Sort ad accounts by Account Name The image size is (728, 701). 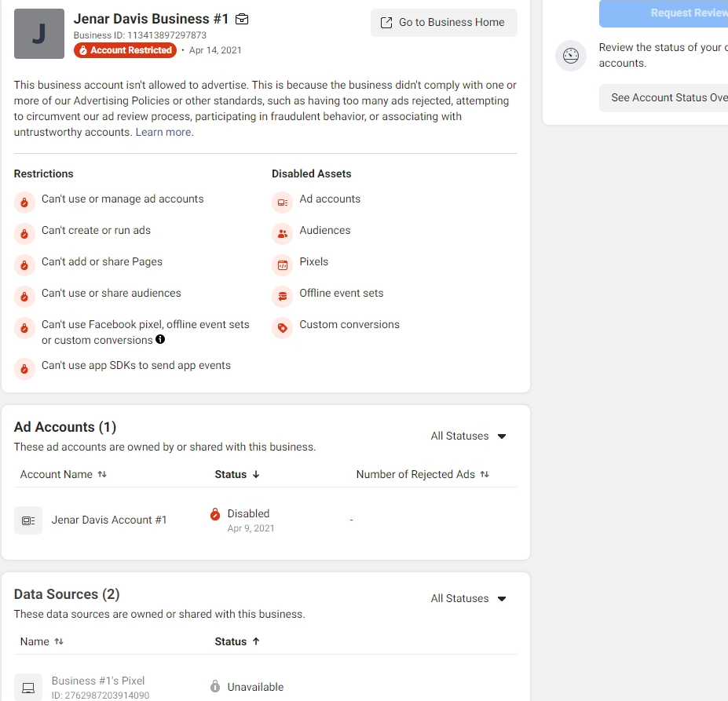coord(64,475)
